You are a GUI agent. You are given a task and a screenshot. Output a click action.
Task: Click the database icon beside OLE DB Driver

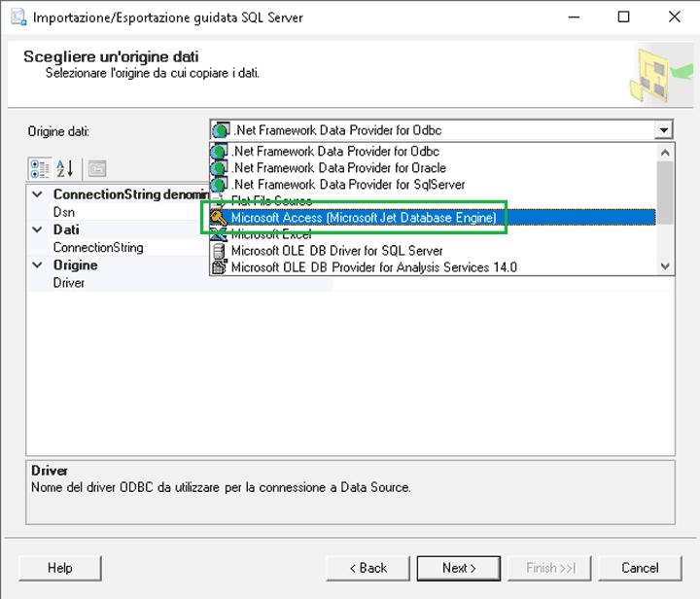[219, 251]
